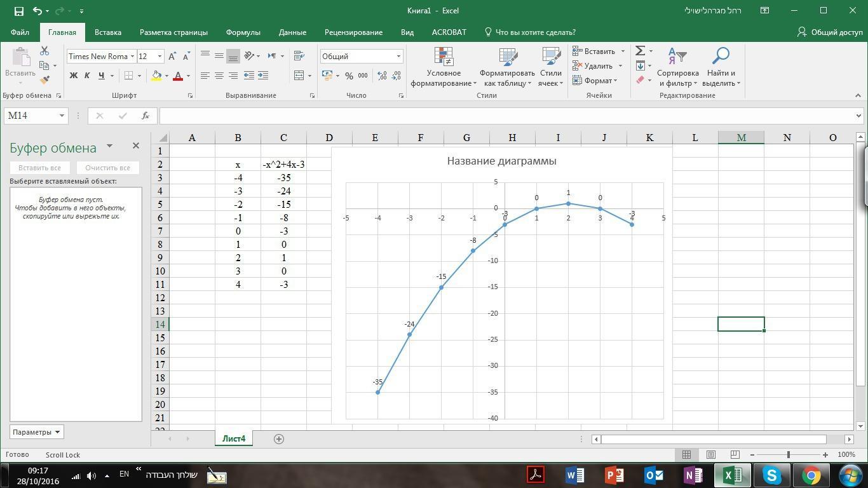The image size is (868, 488).
Task: Click the 'Что вы хотите сделать?' search box
Action: coord(530,32)
